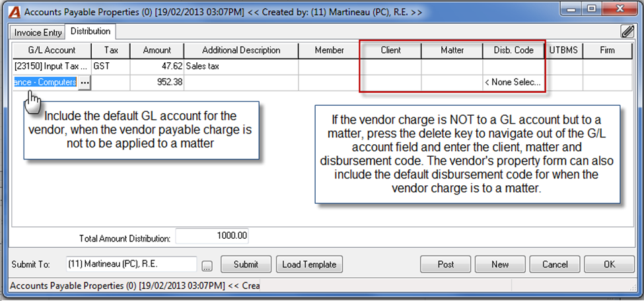This screenshot has width=644, height=301.
Task: Select the 'Sales tax' description cell
Action: pos(241,67)
